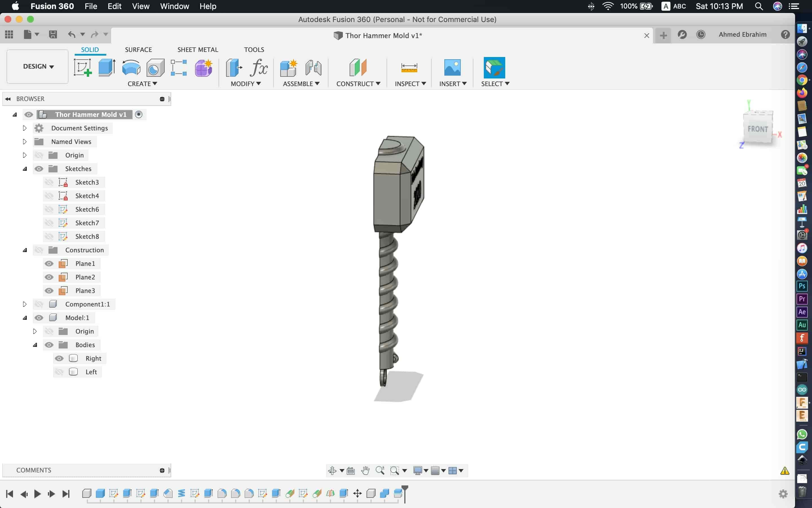Select the Extrude tool
This screenshot has width=812, height=508.
click(x=107, y=67)
